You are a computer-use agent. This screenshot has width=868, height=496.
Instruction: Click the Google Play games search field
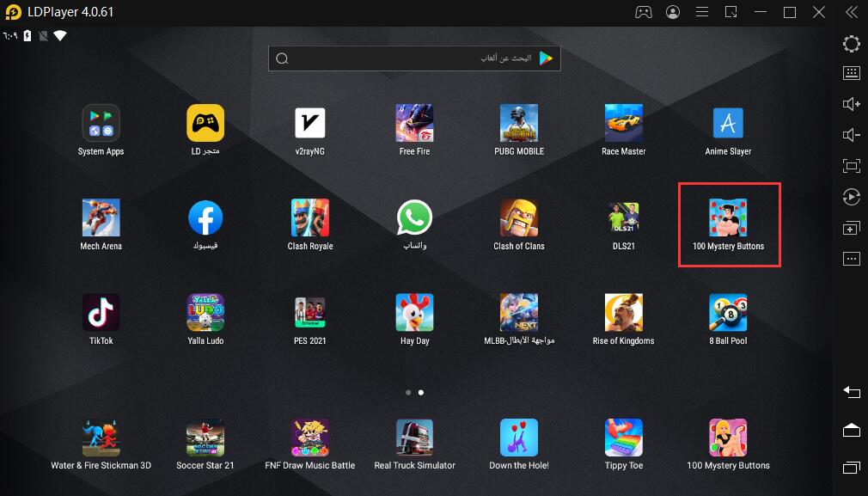414,58
